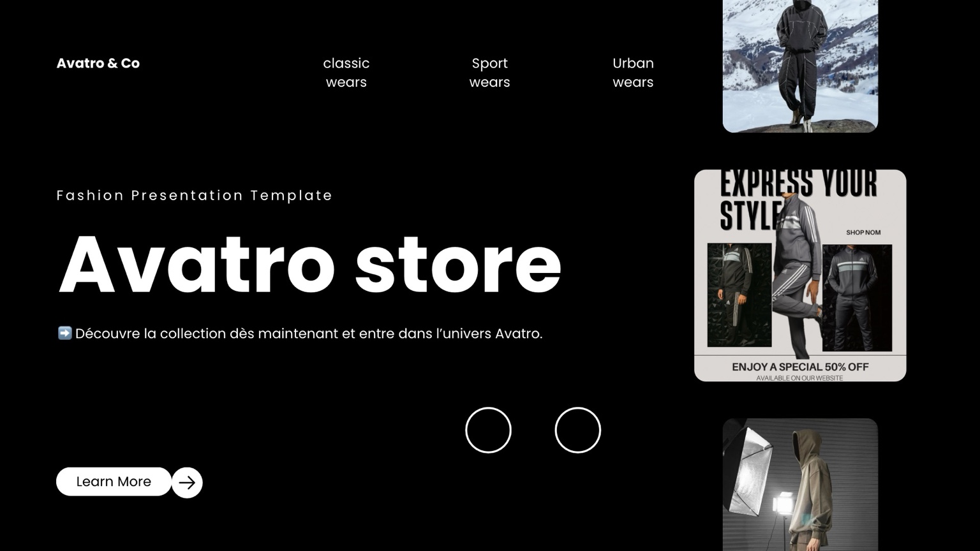
Task: Select the right empty circle outline
Action: coord(577,430)
